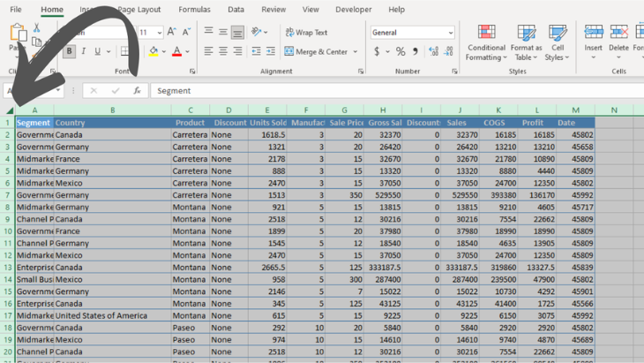This screenshot has height=363, width=644.
Task: Click the Top Align icon
Action: pyautogui.click(x=209, y=32)
